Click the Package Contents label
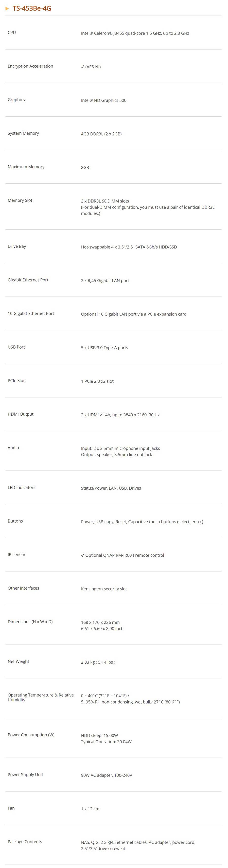The image size is (228, 868). coord(25,842)
